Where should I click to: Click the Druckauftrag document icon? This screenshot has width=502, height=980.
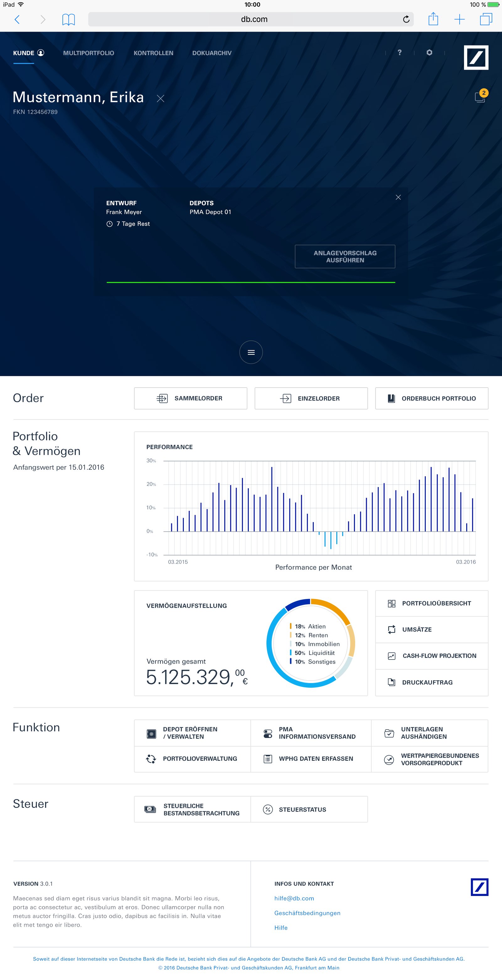391,682
